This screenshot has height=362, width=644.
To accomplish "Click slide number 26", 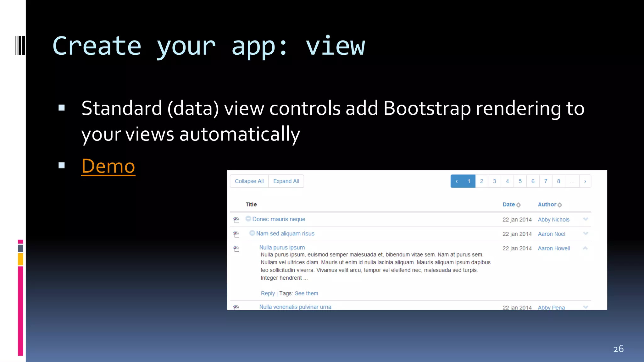I will click(619, 349).
